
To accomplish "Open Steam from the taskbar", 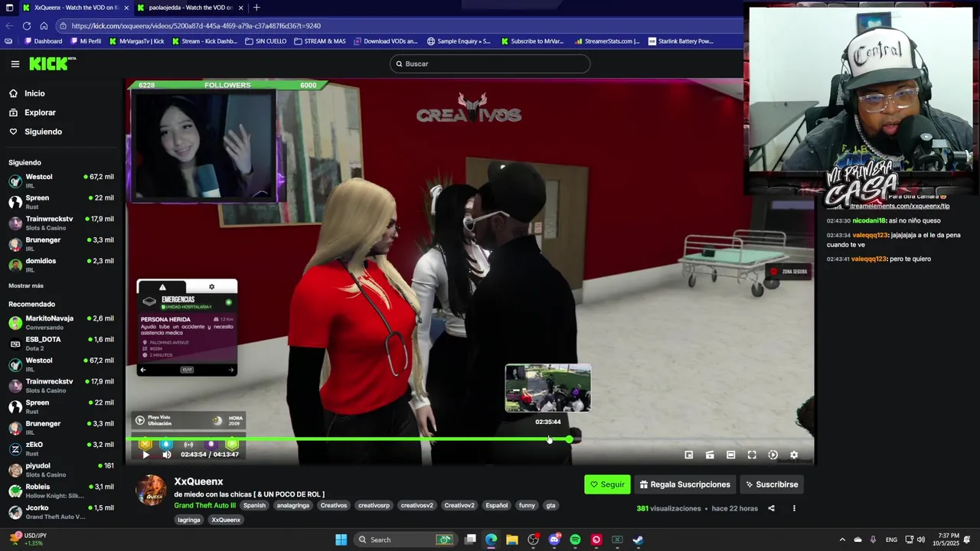I will point(638,540).
